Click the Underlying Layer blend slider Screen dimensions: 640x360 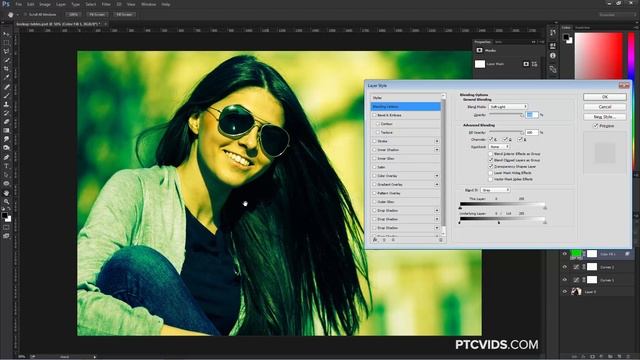(502, 220)
